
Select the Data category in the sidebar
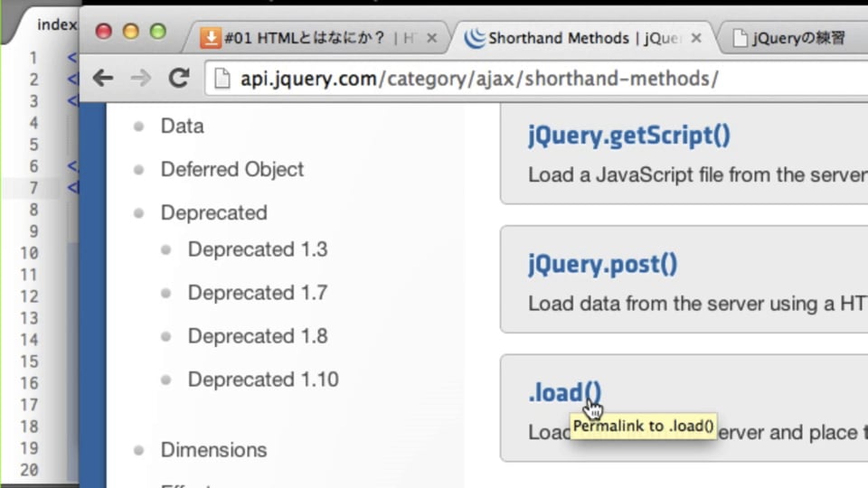point(182,127)
